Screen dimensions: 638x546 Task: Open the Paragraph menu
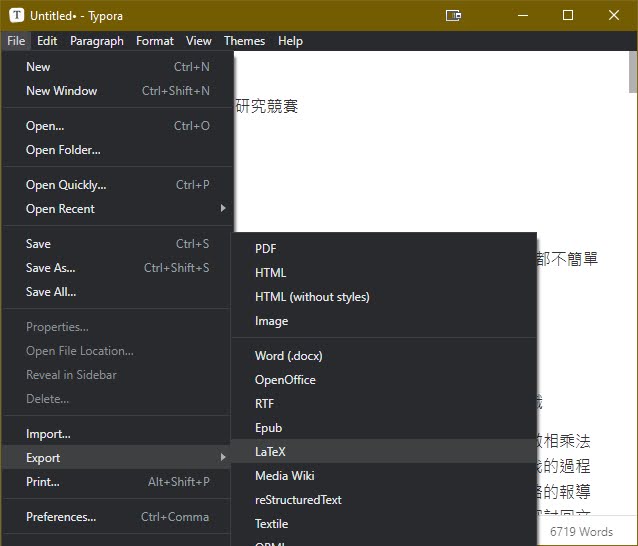97,41
